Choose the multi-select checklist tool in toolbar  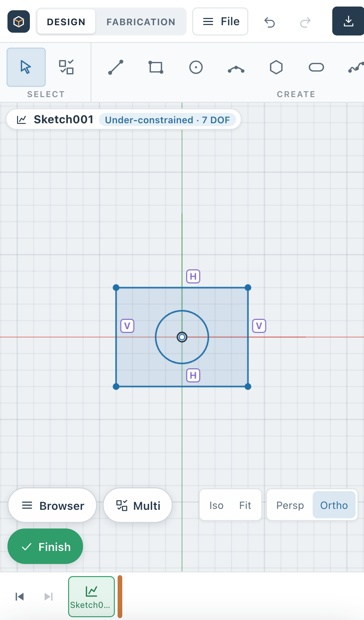[x=66, y=67]
